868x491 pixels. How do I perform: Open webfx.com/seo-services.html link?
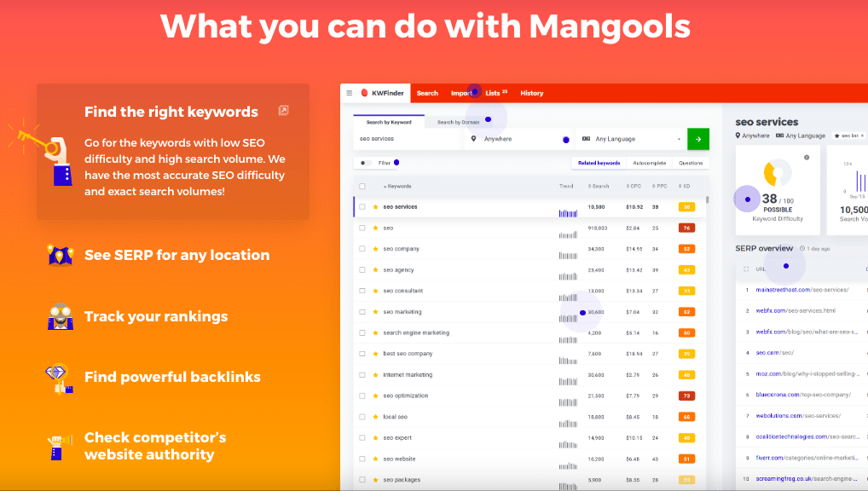pyautogui.click(x=796, y=311)
